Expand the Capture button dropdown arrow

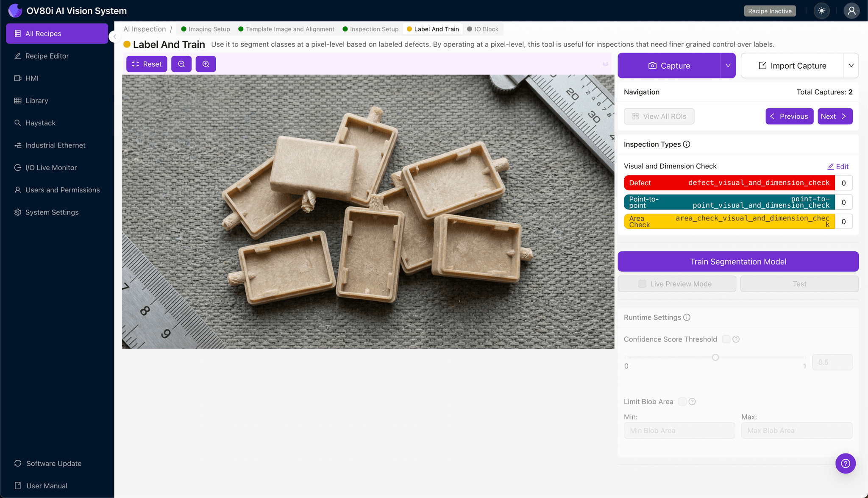point(728,66)
